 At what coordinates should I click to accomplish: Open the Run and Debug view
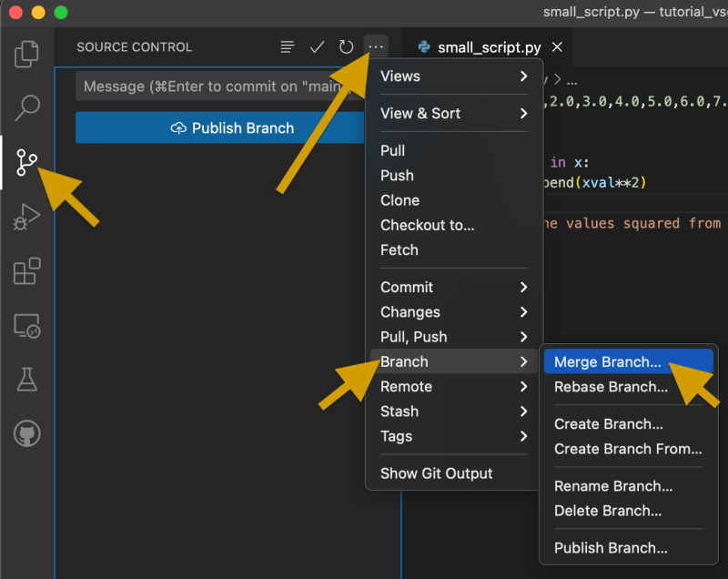pos(26,217)
